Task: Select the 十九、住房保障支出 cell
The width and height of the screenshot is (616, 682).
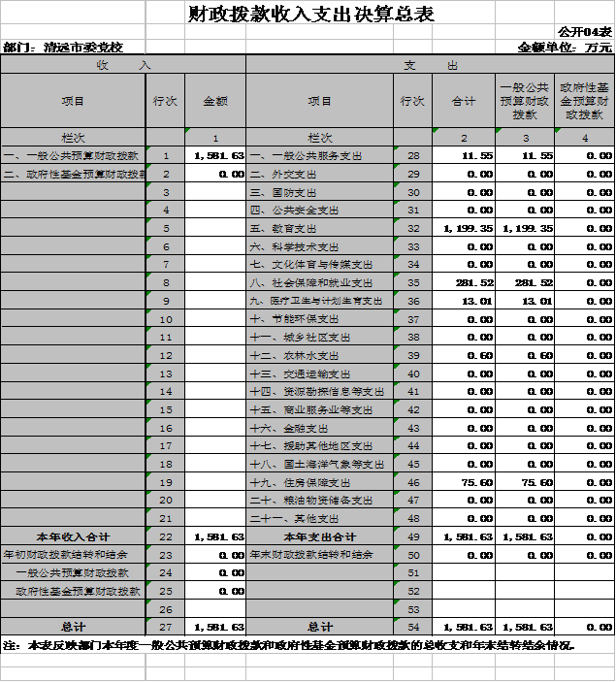Action: 320,482
